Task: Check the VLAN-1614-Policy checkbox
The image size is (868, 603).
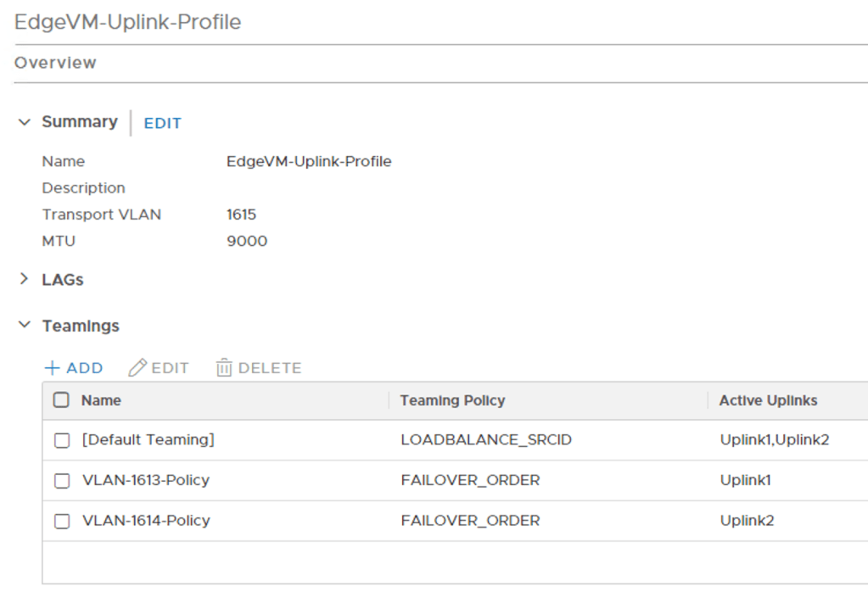Action: pyautogui.click(x=61, y=522)
